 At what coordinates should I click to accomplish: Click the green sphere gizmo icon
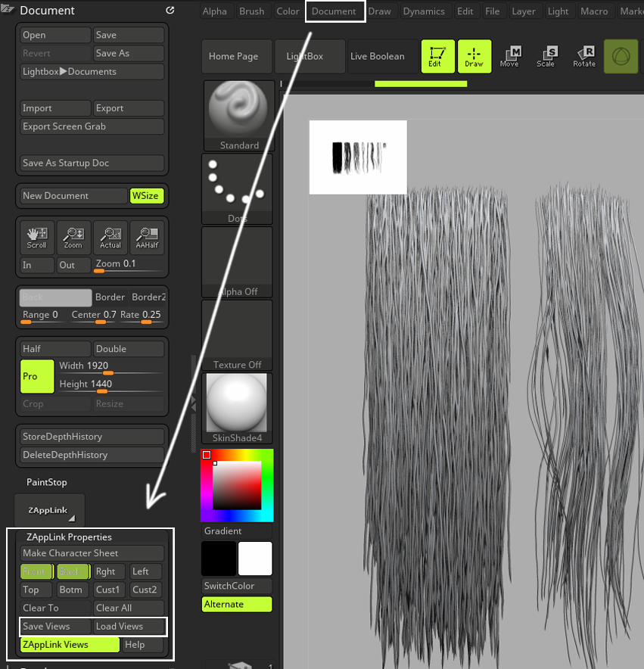(x=621, y=56)
